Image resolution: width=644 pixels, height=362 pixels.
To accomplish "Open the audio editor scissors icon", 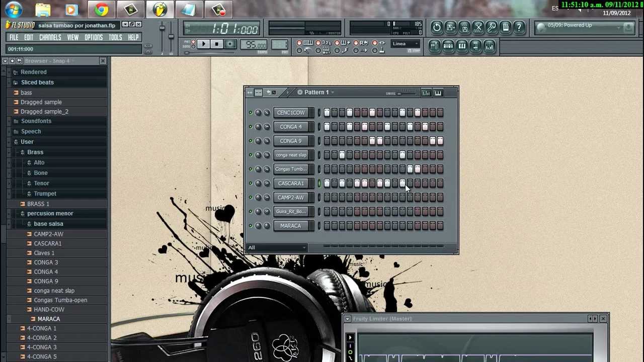I will click(x=478, y=27).
